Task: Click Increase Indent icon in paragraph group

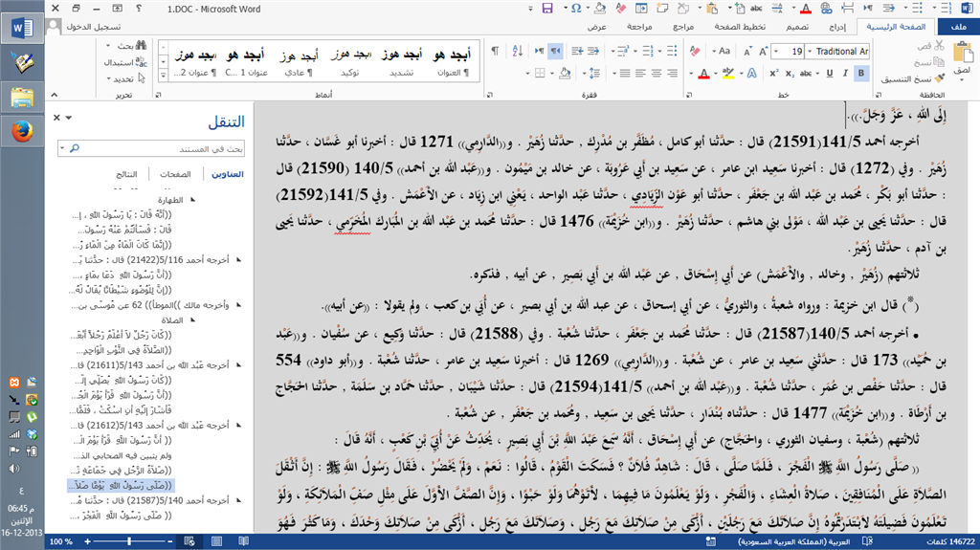Action: coord(577,51)
